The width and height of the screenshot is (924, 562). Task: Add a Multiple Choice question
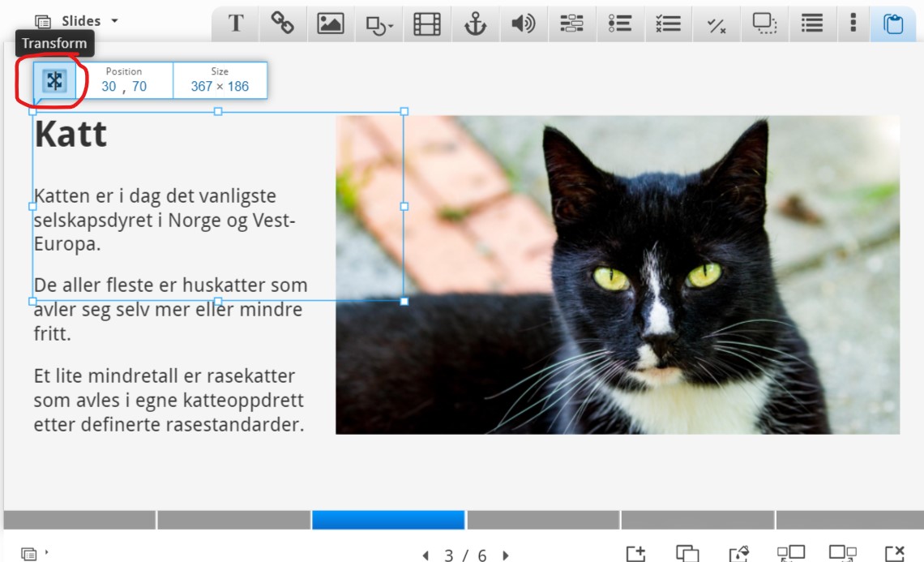pyautogui.click(x=668, y=24)
